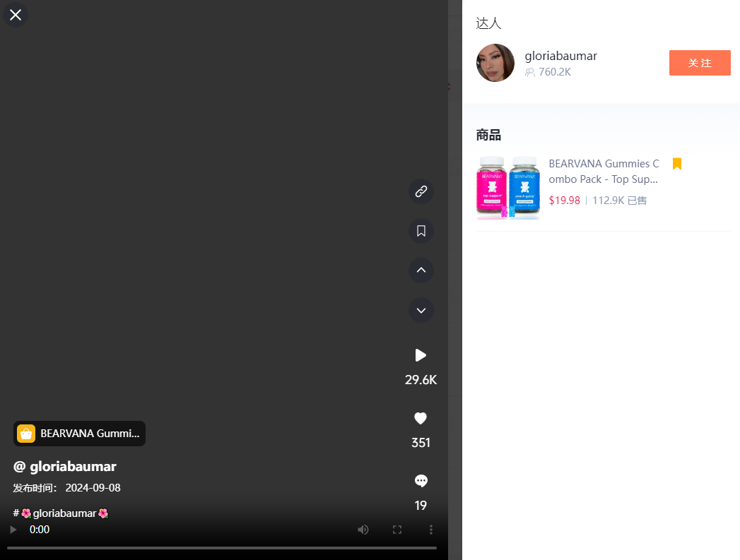Mute the video with the speaker icon
This screenshot has height=560, width=740.
click(363, 530)
